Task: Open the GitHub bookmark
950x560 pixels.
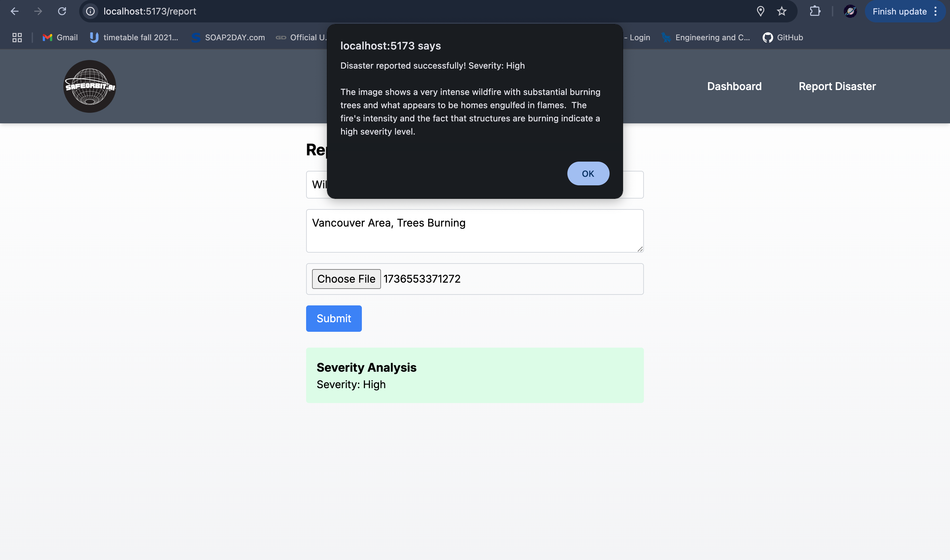Action: pyautogui.click(x=783, y=37)
